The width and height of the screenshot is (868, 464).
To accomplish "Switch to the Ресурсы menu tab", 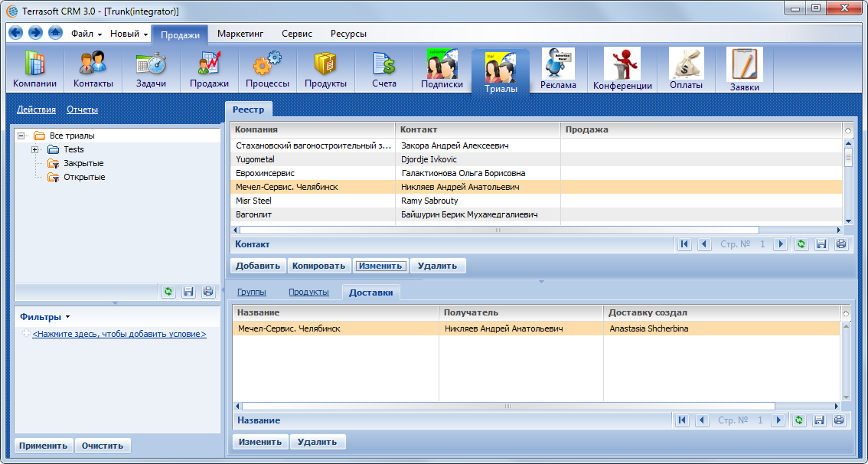I will (x=349, y=34).
